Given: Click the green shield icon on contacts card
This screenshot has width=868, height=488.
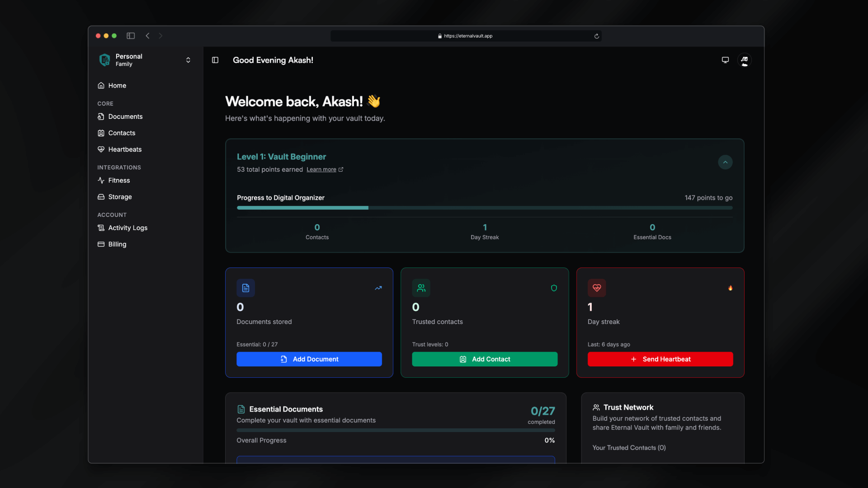Looking at the screenshot, I should (554, 288).
